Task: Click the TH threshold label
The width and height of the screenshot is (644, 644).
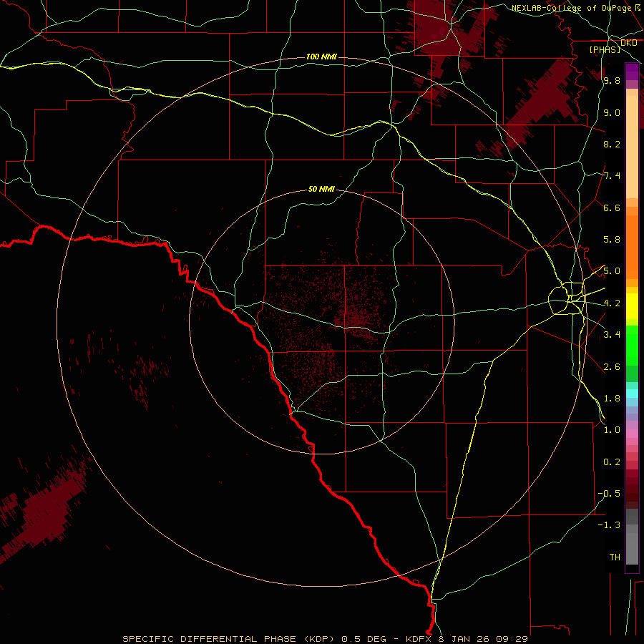Action: click(615, 557)
